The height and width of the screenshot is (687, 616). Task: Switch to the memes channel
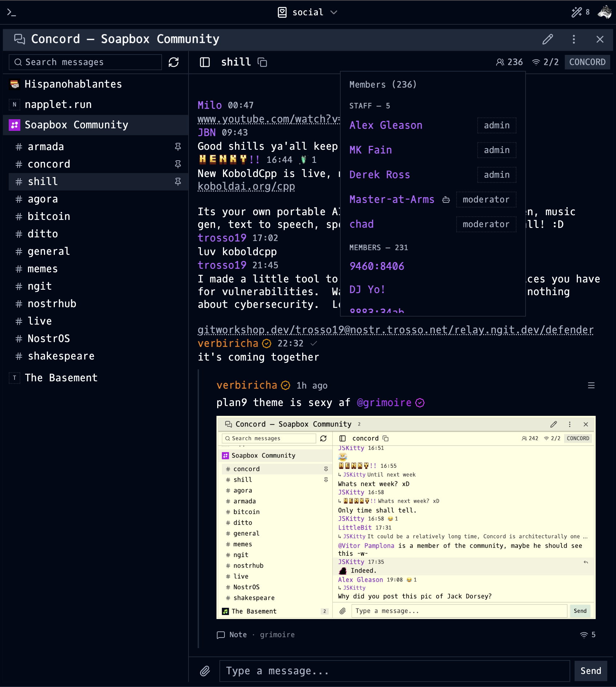[x=98, y=269]
